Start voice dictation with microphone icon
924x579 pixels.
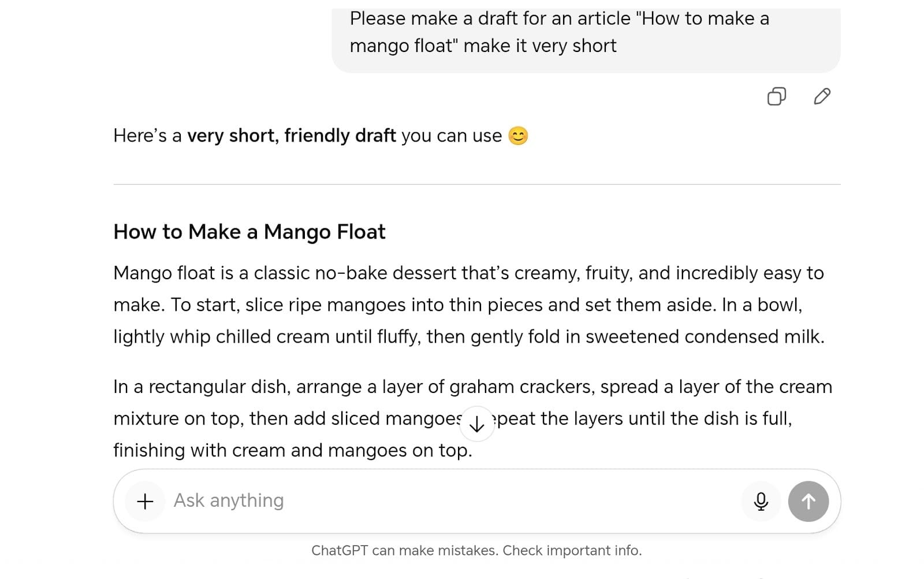(x=761, y=501)
